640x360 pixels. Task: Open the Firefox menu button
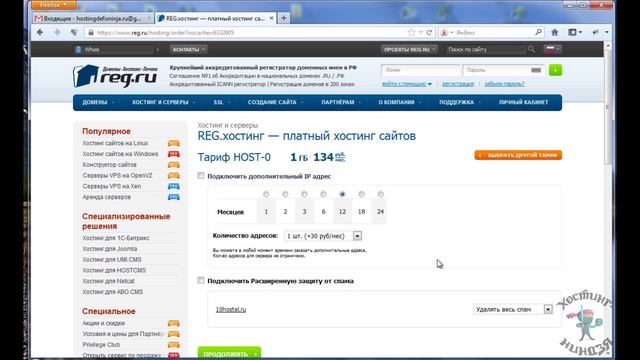click(x=53, y=5)
